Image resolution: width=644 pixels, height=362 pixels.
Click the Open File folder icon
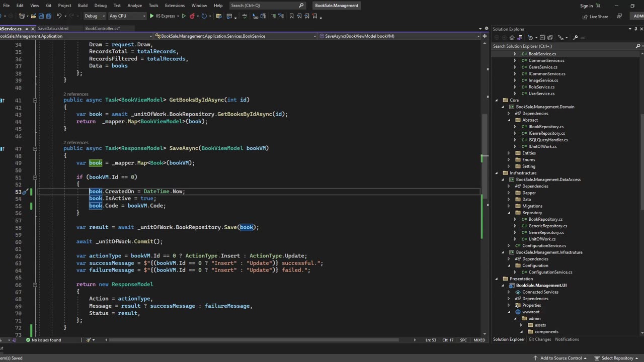(33, 16)
